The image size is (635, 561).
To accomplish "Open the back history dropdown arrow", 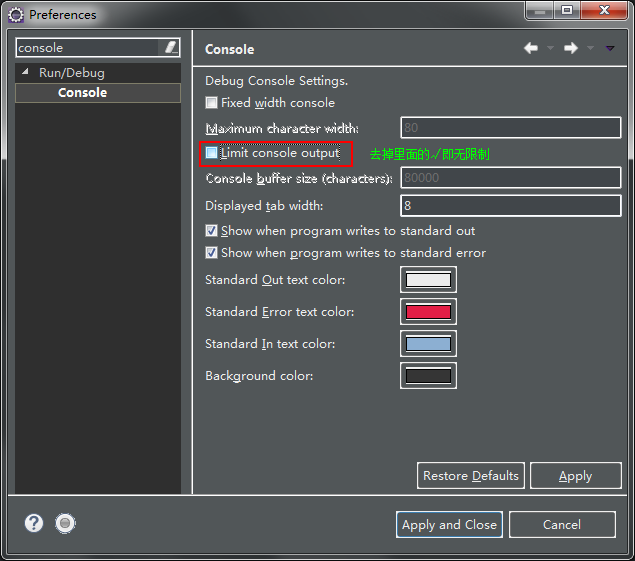I will (x=550, y=48).
